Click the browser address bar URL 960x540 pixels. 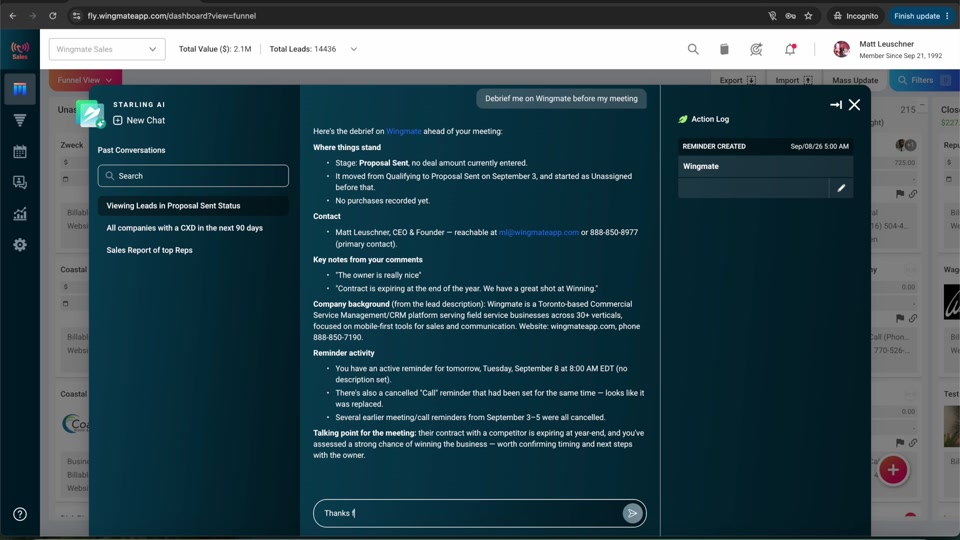point(171,16)
